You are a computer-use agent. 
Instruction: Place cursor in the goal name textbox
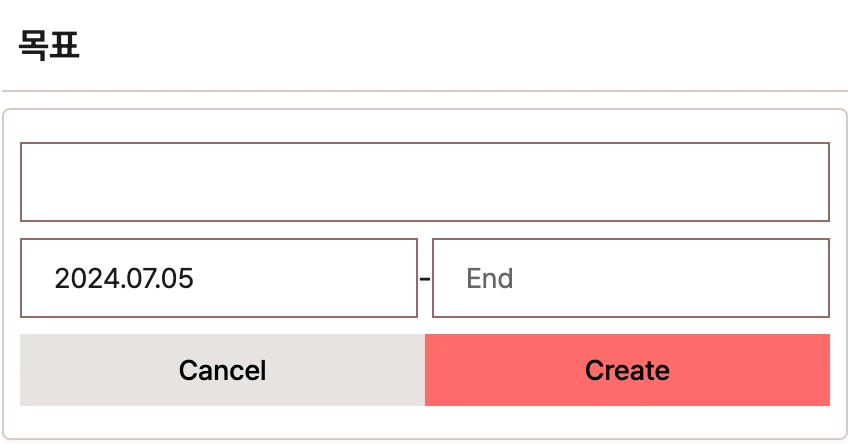point(425,182)
